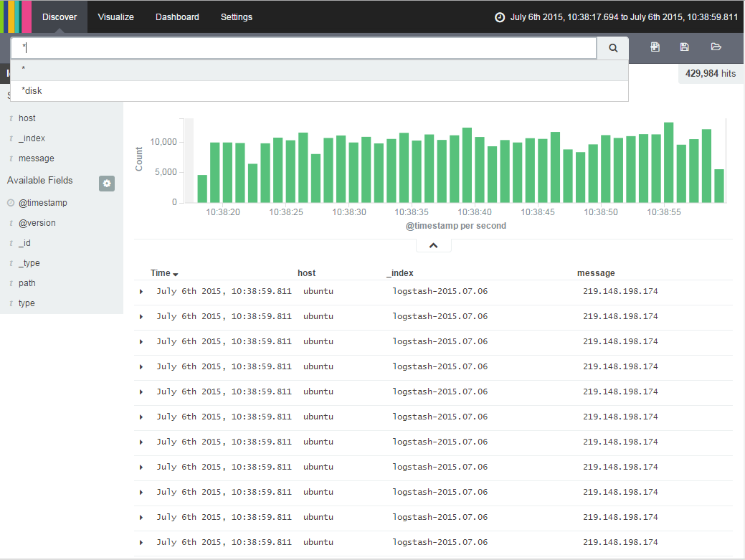Open field settings gear icon

click(x=107, y=184)
